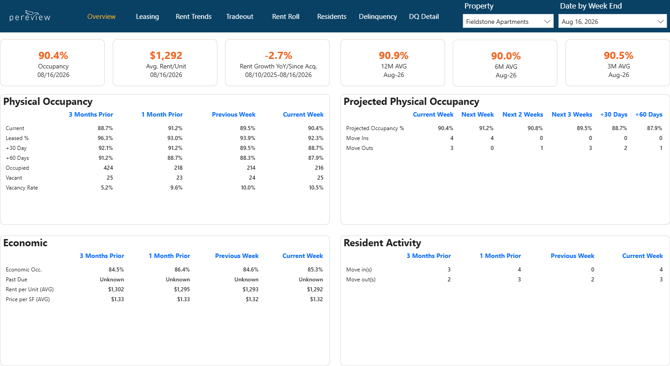
Task: Click 3 Months Prior rent per unit $1,302
Action: (116, 289)
